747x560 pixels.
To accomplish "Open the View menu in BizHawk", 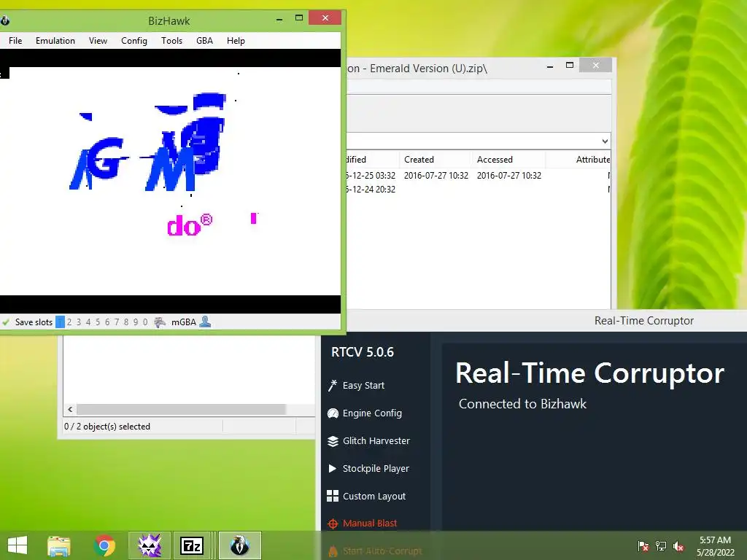I will [x=98, y=41].
